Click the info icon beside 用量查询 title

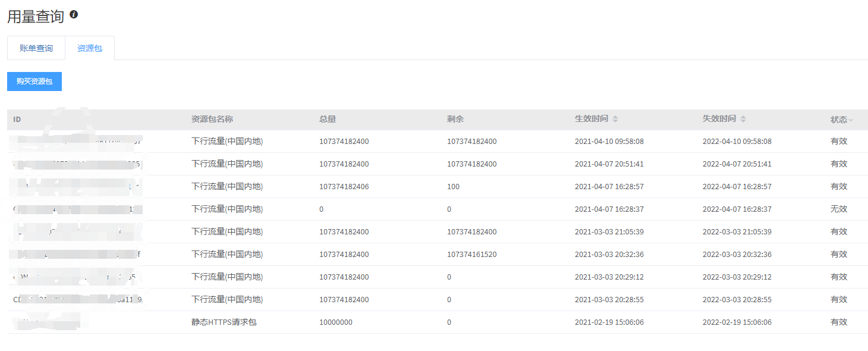[74, 14]
